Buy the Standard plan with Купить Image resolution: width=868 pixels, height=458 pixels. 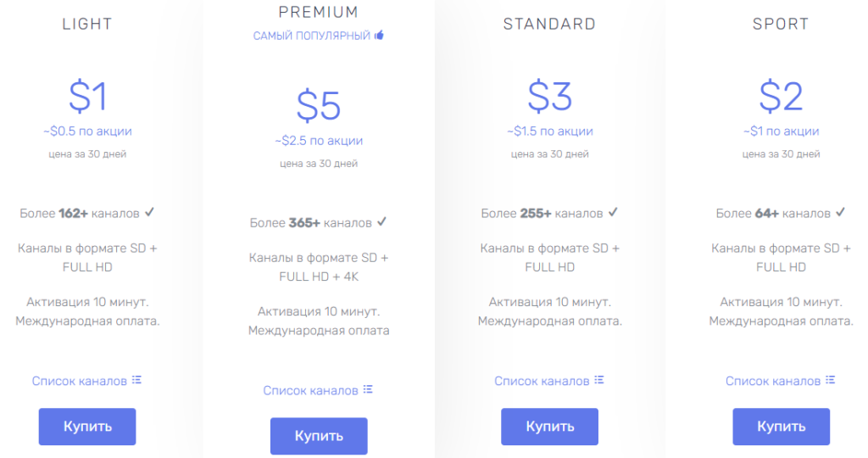coord(549,427)
